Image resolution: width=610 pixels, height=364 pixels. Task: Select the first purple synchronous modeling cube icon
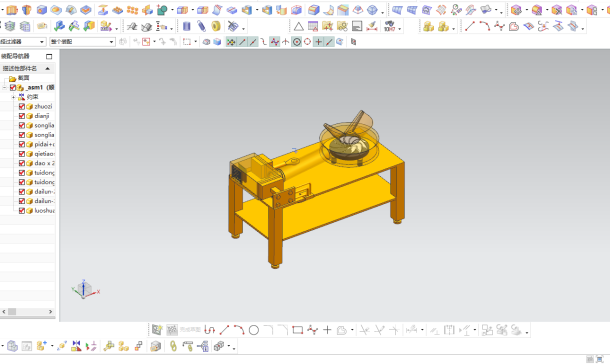pyautogui.click(x=516, y=10)
